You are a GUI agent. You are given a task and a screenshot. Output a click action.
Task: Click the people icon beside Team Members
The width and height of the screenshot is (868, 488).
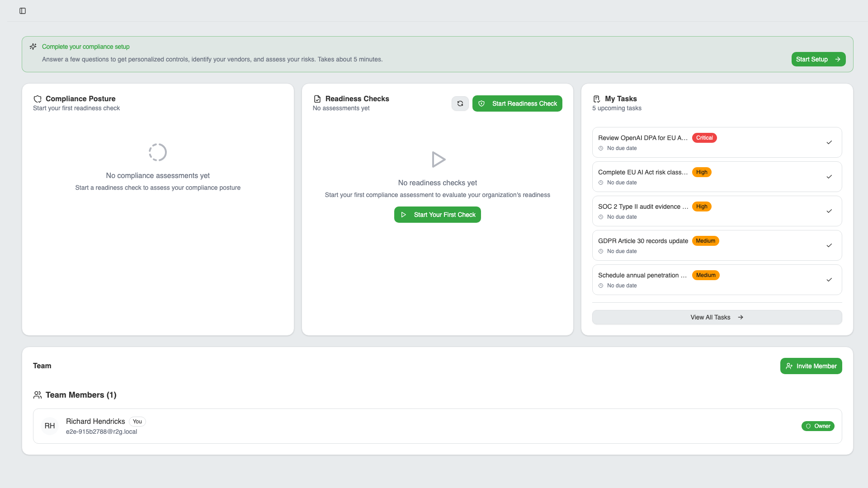(x=38, y=394)
